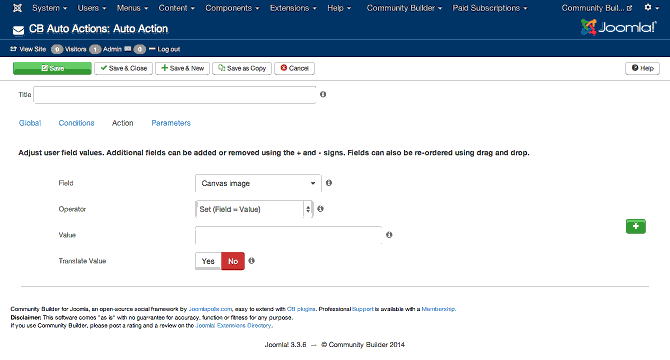Open the Users menu
Viewport: 670px width, 360px height.
[x=91, y=8]
